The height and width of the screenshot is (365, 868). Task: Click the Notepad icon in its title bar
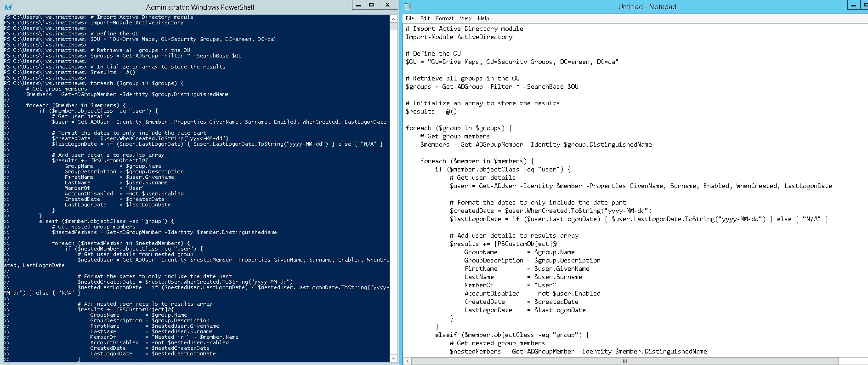(408, 7)
